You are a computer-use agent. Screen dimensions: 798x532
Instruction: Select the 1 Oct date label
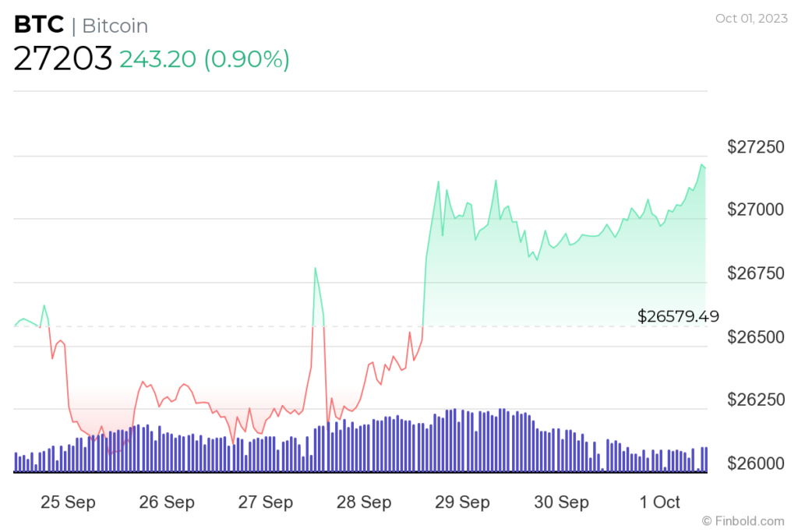click(x=659, y=502)
